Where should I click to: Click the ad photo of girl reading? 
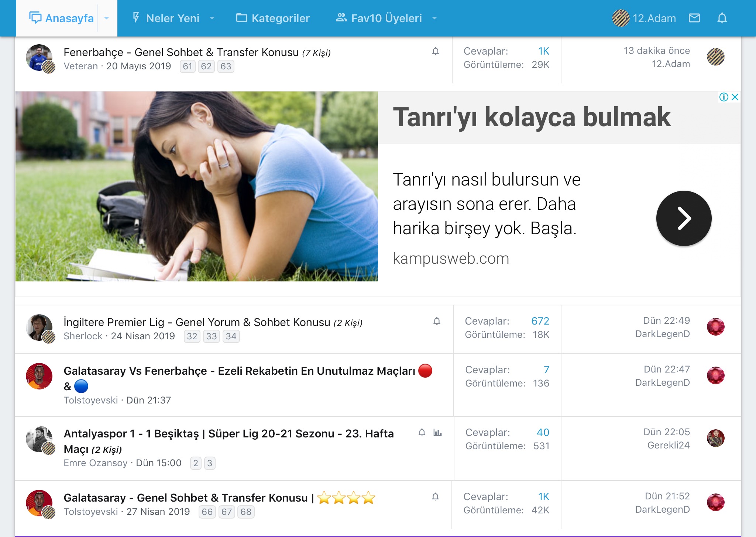coord(196,186)
